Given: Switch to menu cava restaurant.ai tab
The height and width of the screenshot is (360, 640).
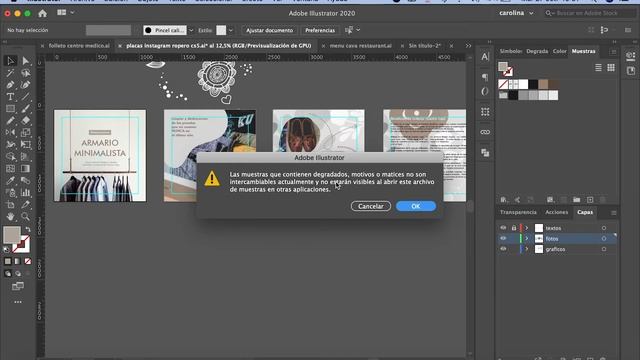Looking at the screenshot, I should click(x=360, y=46).
